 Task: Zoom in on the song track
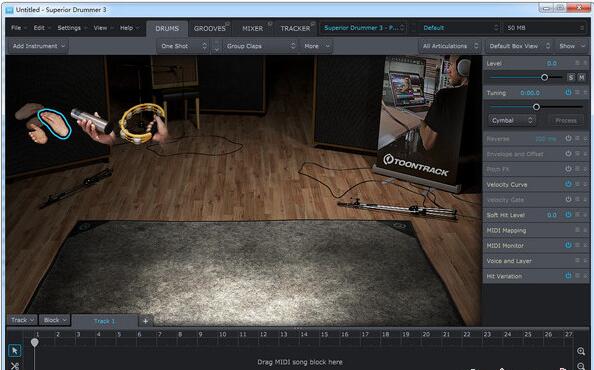pos(581,351)
